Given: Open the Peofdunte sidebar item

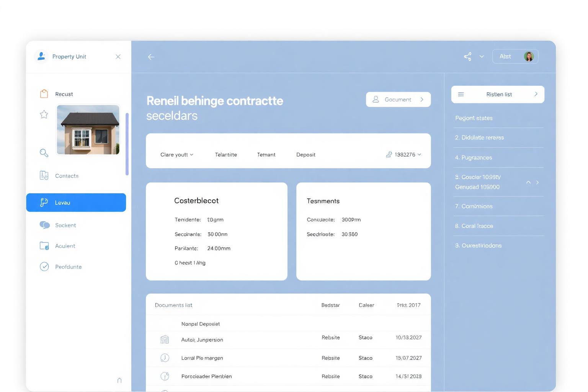Looking at the screenshot, I should [x=68, y=267].
